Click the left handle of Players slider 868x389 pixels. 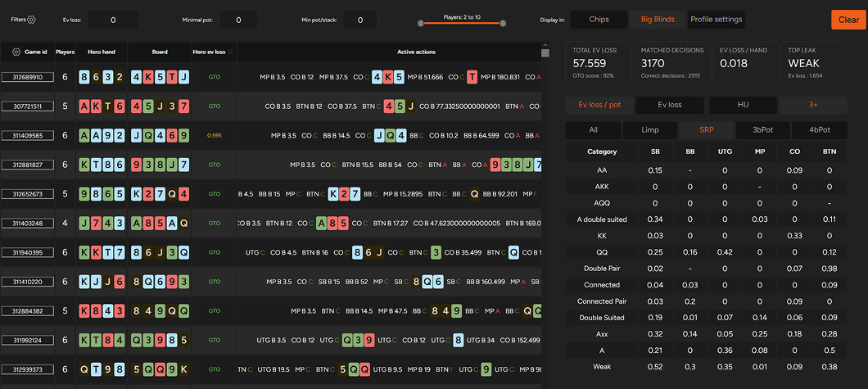421,23
